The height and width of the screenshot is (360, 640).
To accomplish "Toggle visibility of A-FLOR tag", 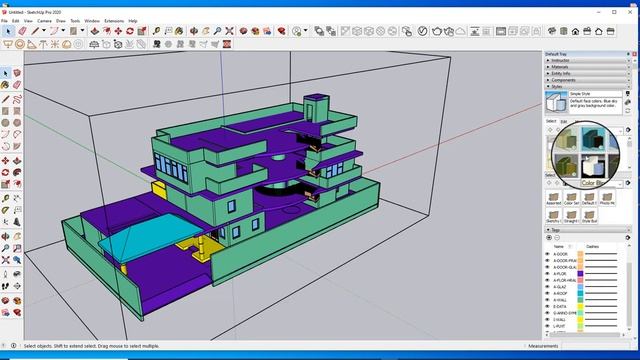I will (x=548, y=273).
